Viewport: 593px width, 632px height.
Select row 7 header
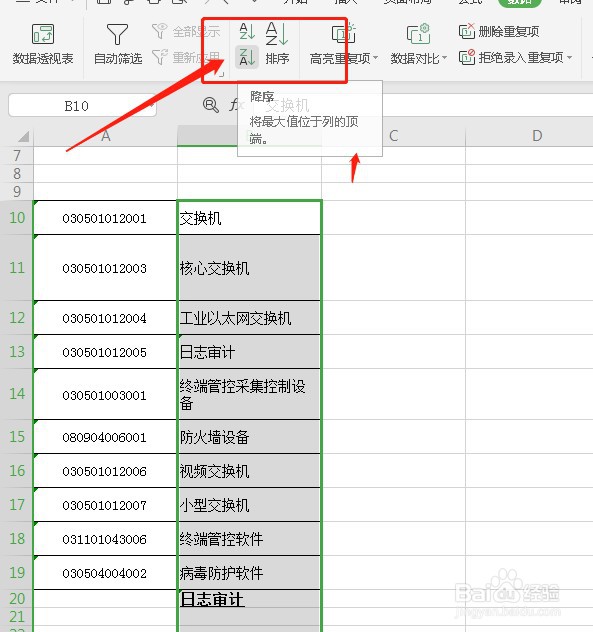pyautogui.click(x=17, y=156)
